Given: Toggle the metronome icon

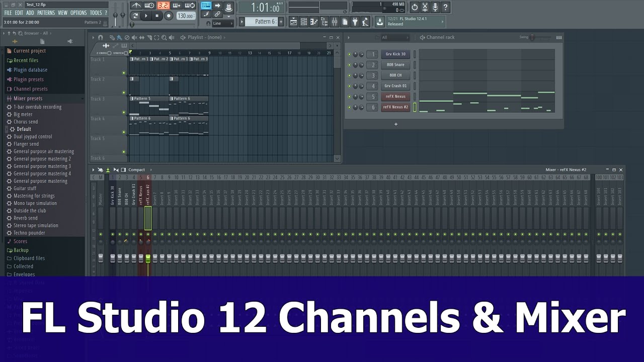Looking at the screenshot, I should coord(136,6).
